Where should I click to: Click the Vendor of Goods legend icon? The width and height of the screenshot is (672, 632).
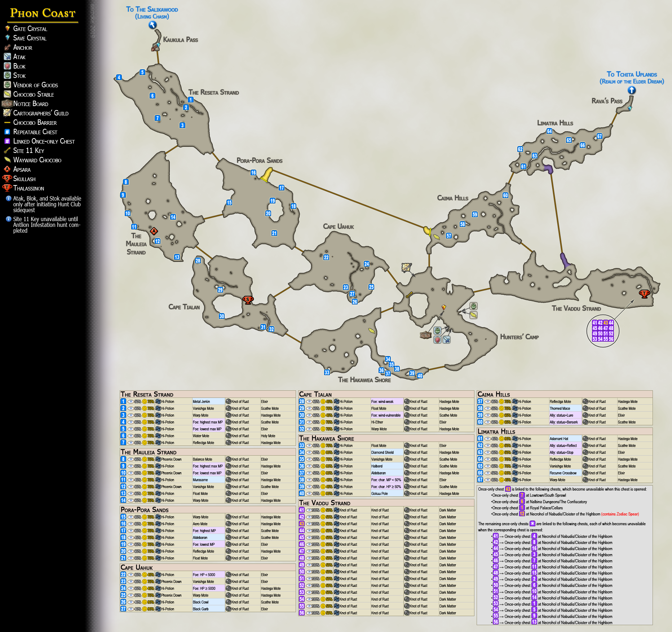point(7,85)
